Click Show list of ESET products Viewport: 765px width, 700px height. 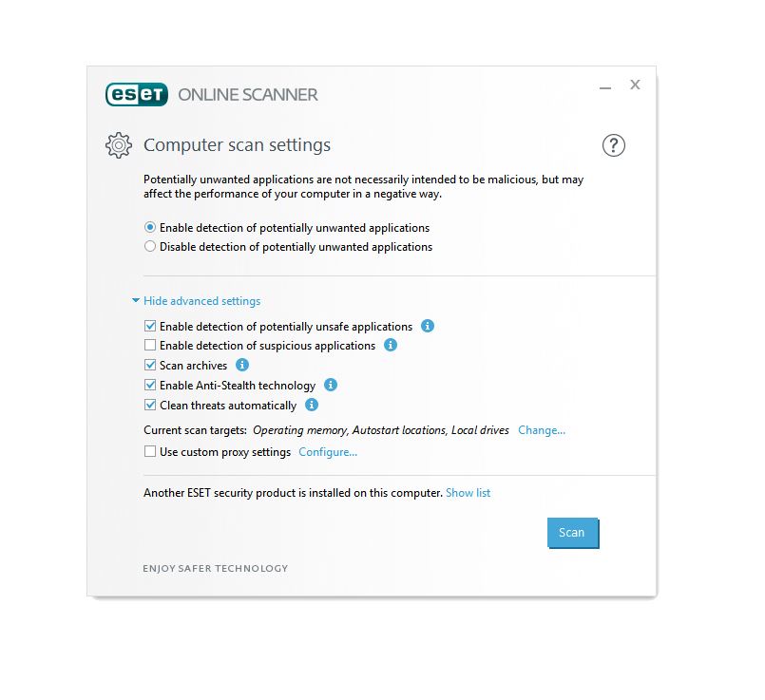468,493
